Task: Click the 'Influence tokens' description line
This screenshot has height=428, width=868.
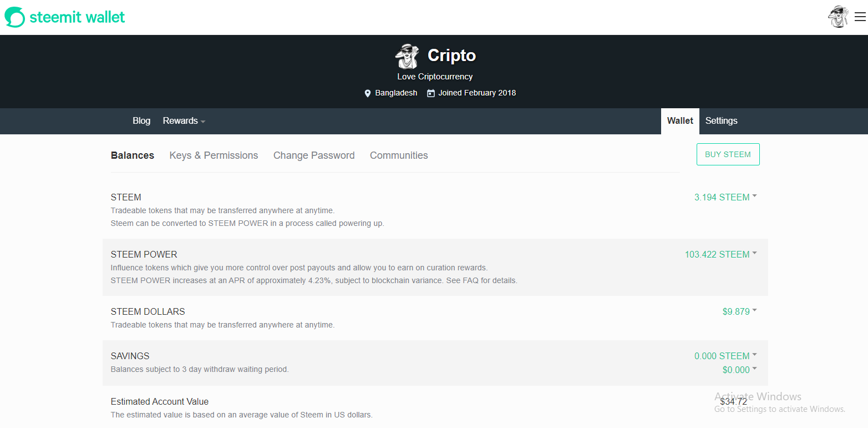Action: (299, 268)
